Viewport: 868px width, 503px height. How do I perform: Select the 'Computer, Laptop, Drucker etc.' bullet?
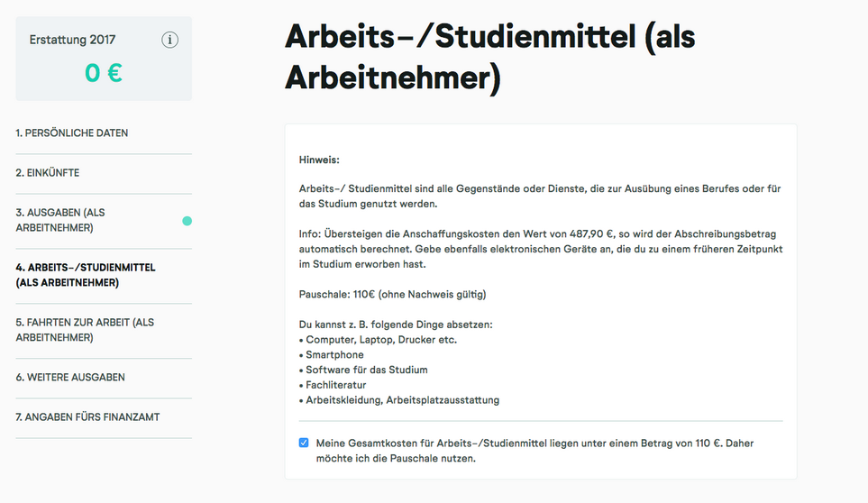[x=378, y=340]
